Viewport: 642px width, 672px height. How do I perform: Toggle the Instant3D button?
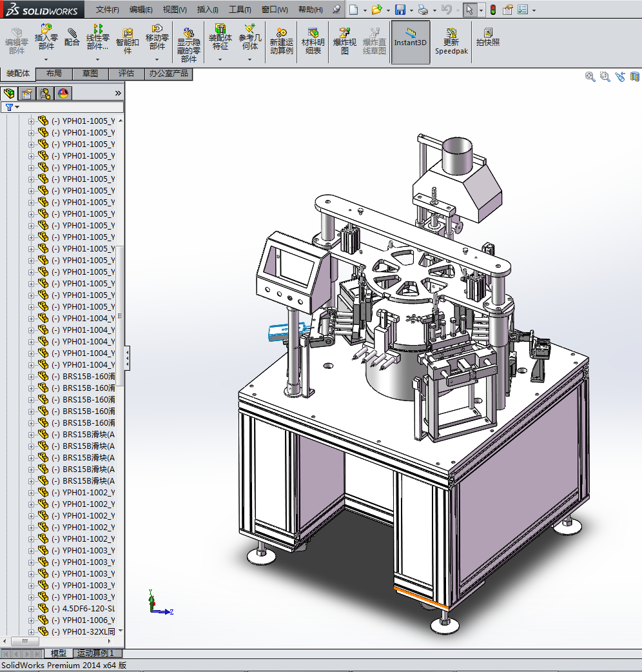(x=410, y=38)
